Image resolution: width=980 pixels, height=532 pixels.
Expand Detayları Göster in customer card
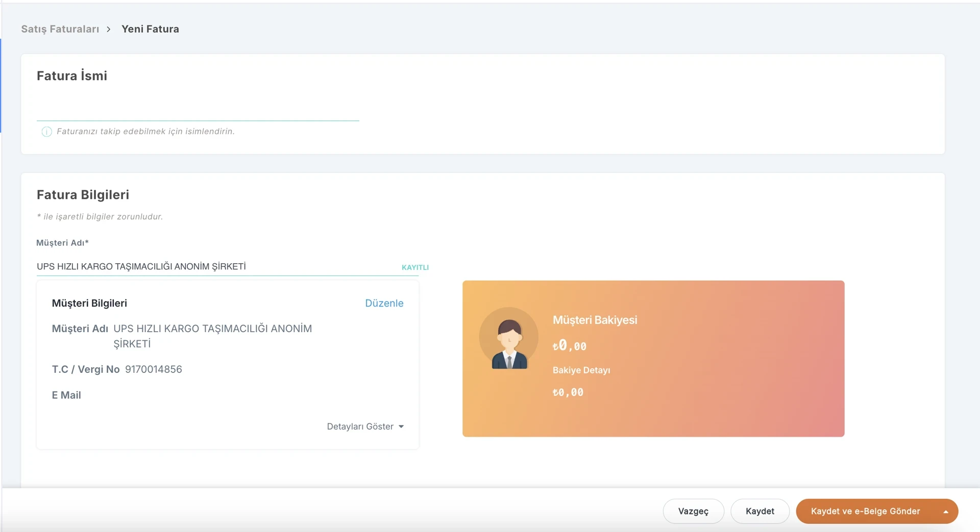click(365, 426)
